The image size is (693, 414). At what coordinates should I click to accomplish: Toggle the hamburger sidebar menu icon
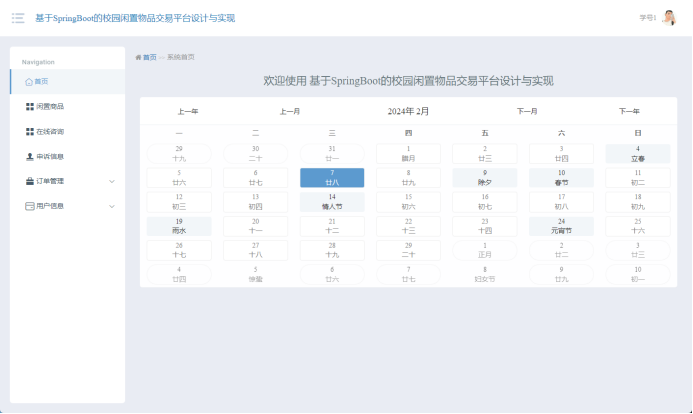[18, 18]
